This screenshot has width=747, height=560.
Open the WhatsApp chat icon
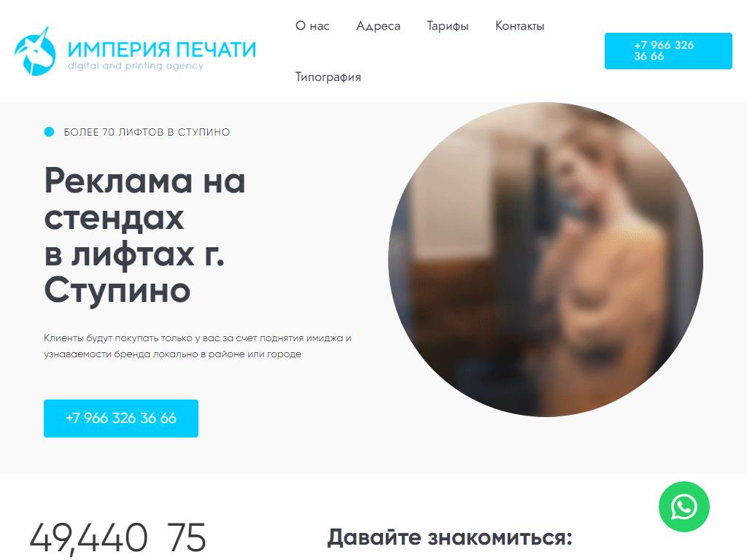(x=684, y=507)
